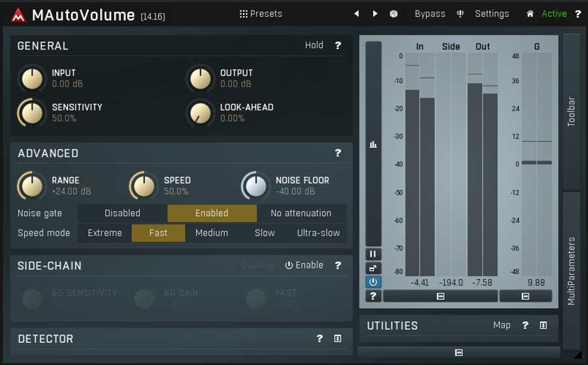
Task: Select Medium speed mode
Action: coord(212,233)
